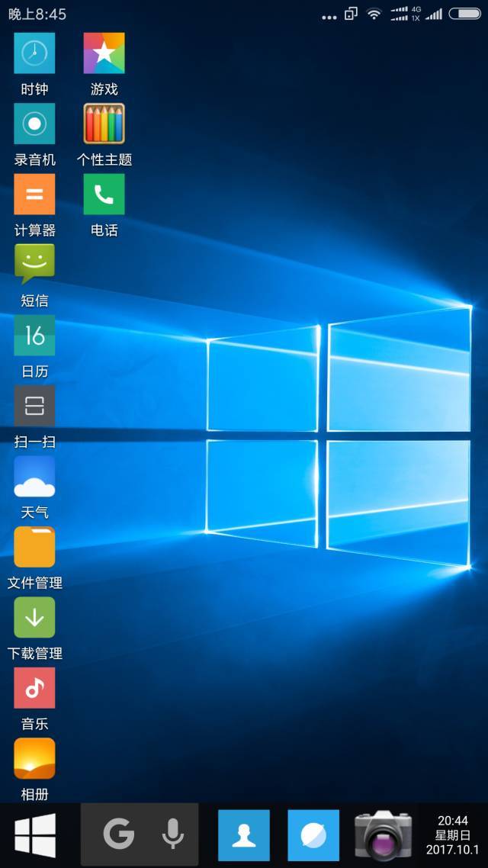Tap the screen rotation status icon
Image resolution: width=488 pixels, height=868 pixels.
(x=351, y=14)
